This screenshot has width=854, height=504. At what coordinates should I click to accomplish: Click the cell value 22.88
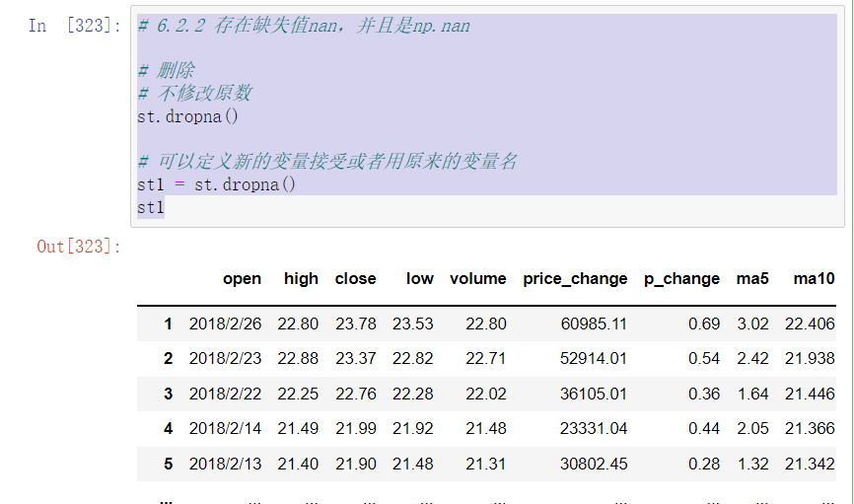click(298, 359)
